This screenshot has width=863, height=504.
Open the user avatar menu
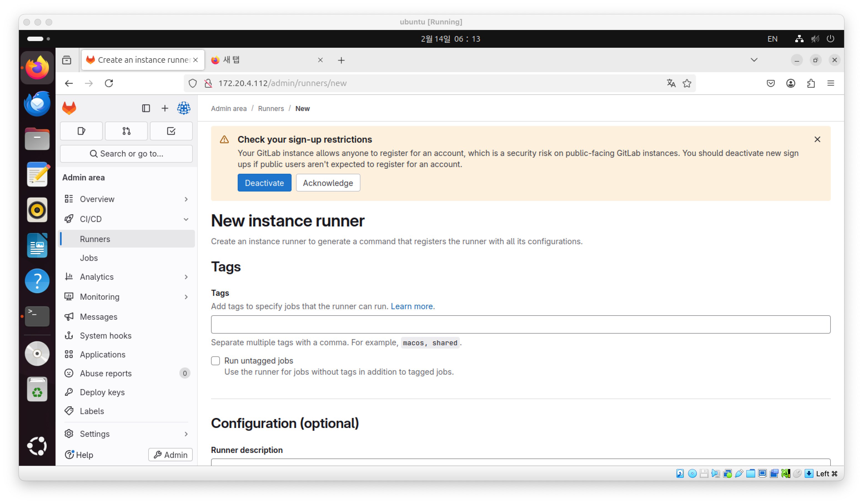pyautogui.click(x=184, y=108)
